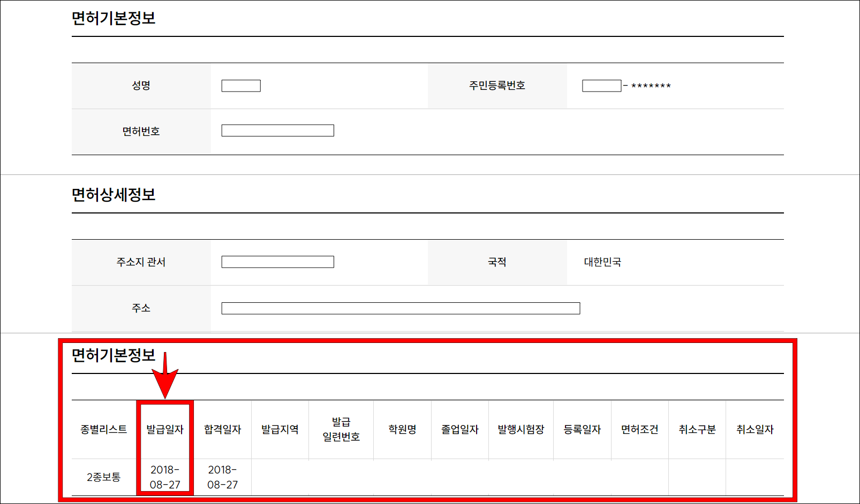Click the 졸업일자 column header
Viewport: 860px width, 504px height.
click(x=460, y=429)
